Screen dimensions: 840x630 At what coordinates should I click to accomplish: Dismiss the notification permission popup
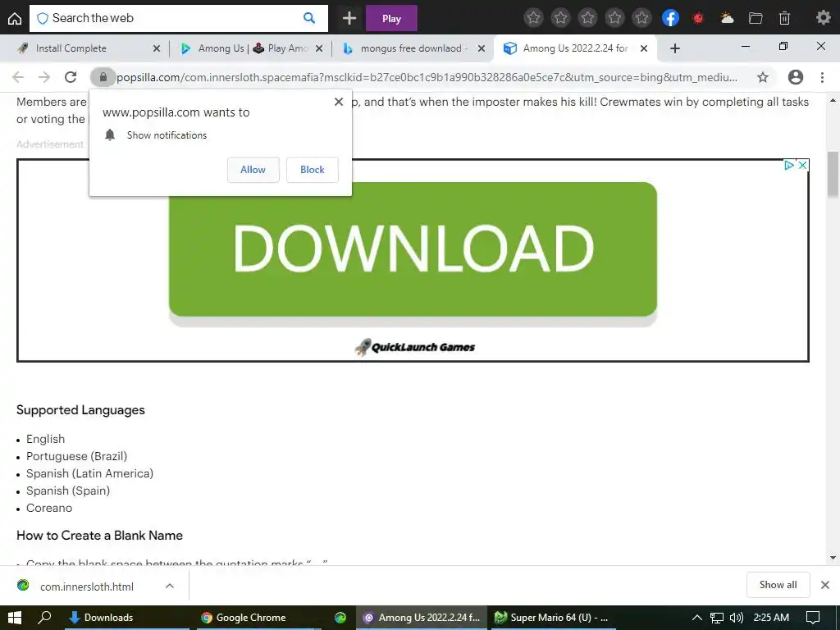339,101
